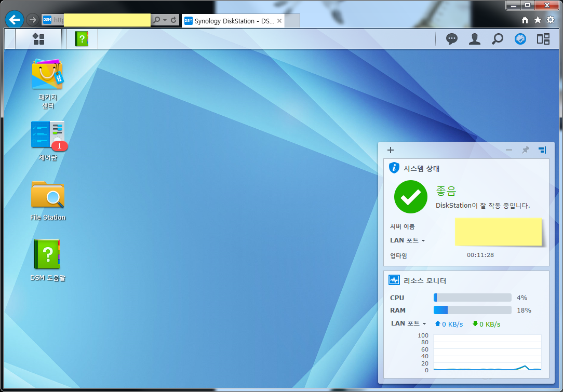Click the DSM search magnifier icon

[498, 39]
